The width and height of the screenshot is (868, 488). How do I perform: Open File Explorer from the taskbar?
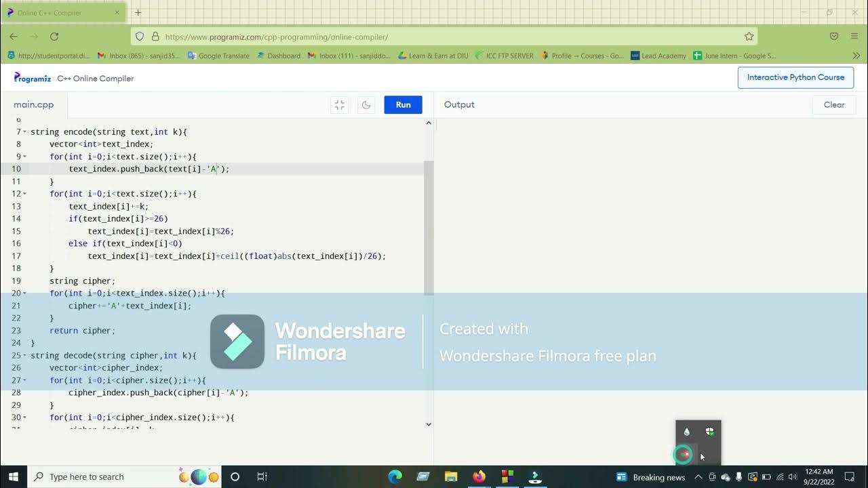[x=451, y=476]
